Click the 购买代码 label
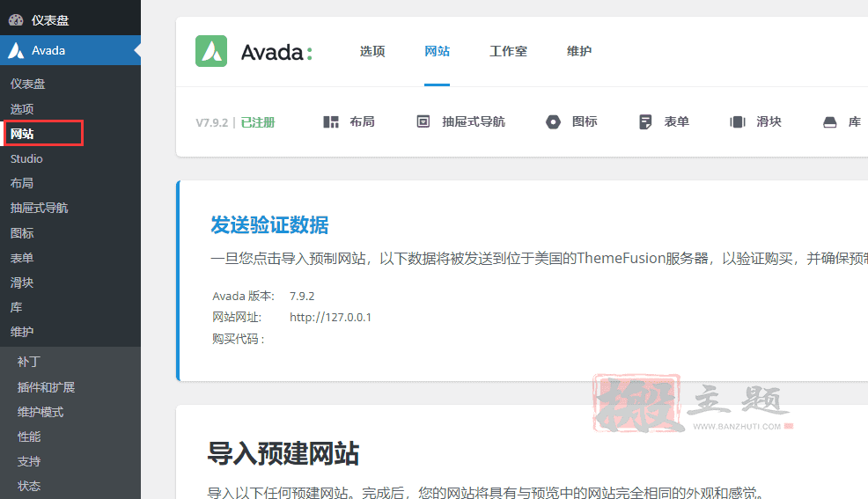The width and height of the screenshot is (868, 499). (238, 339)
